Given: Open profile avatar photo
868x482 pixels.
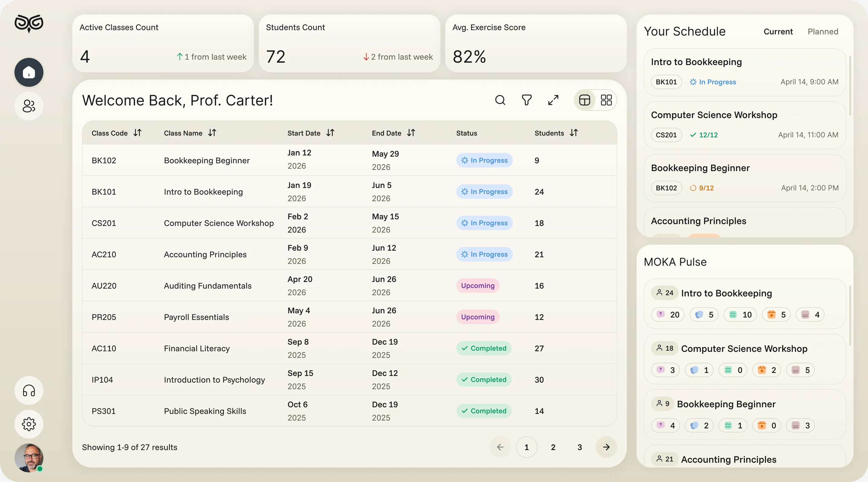Looking at the screenshot, I should tap(29, 458).
